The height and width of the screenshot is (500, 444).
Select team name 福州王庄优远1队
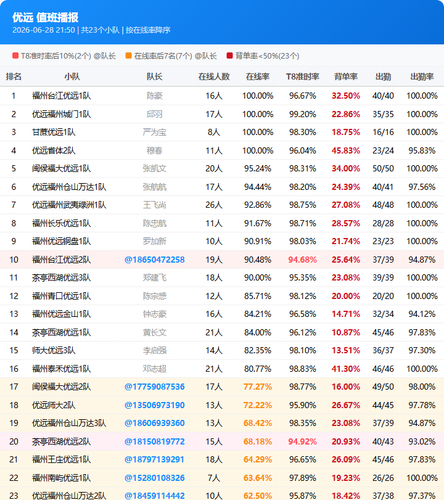pyautogui.click(x=61, y=460)
